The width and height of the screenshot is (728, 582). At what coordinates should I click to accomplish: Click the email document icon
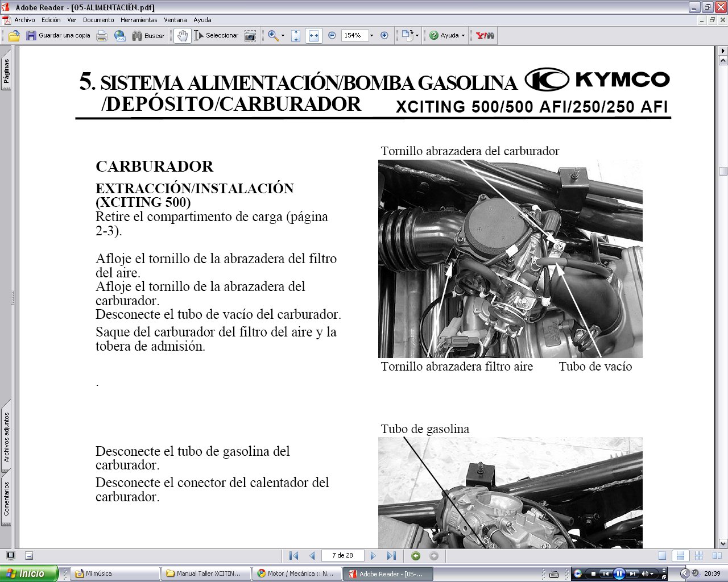pyautogui.click(x=120, y=35)
